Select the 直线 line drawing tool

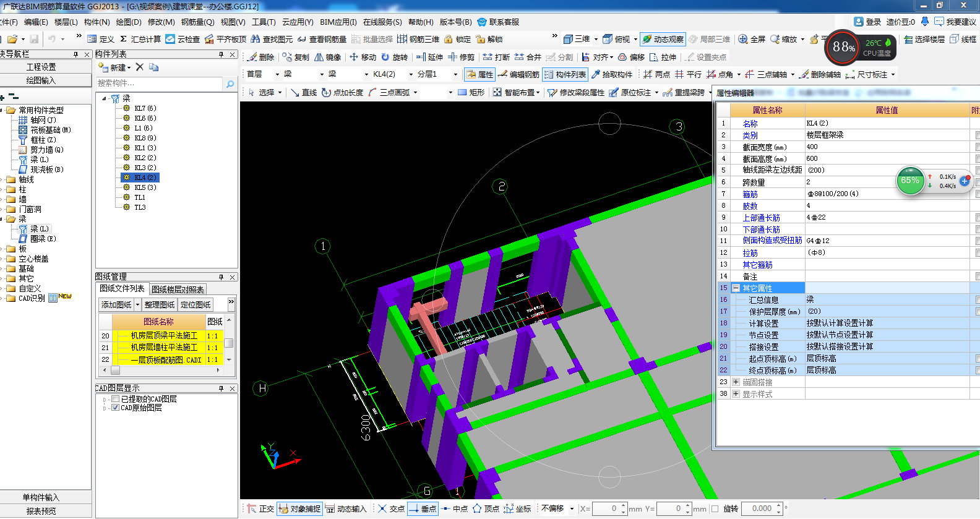pos(304,92)
